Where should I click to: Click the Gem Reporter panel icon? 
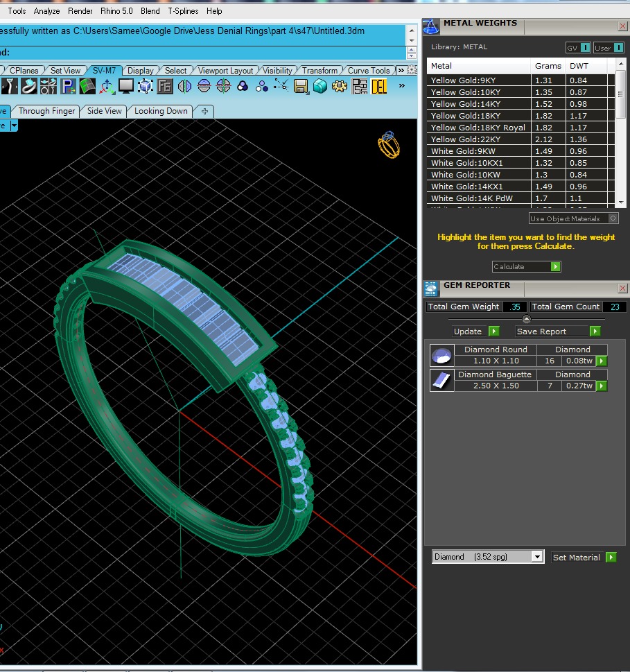[431, 289]
